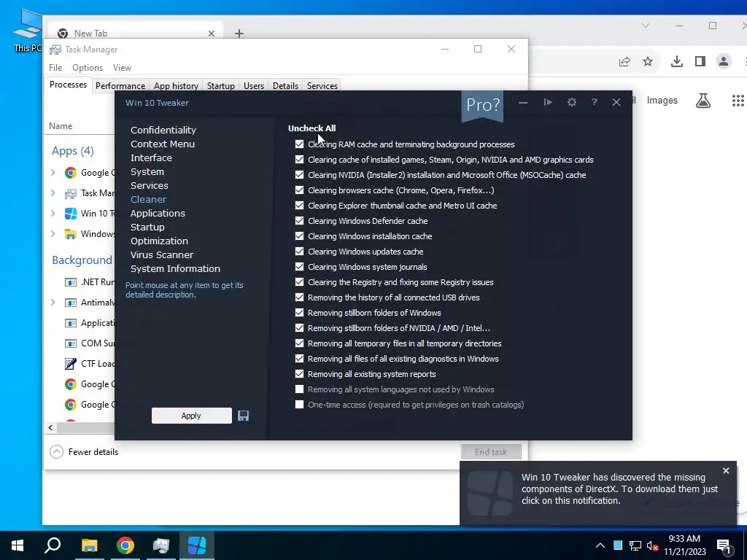Open Google Labs flask icon
The image size is (747, 560).
pos(703,101)
